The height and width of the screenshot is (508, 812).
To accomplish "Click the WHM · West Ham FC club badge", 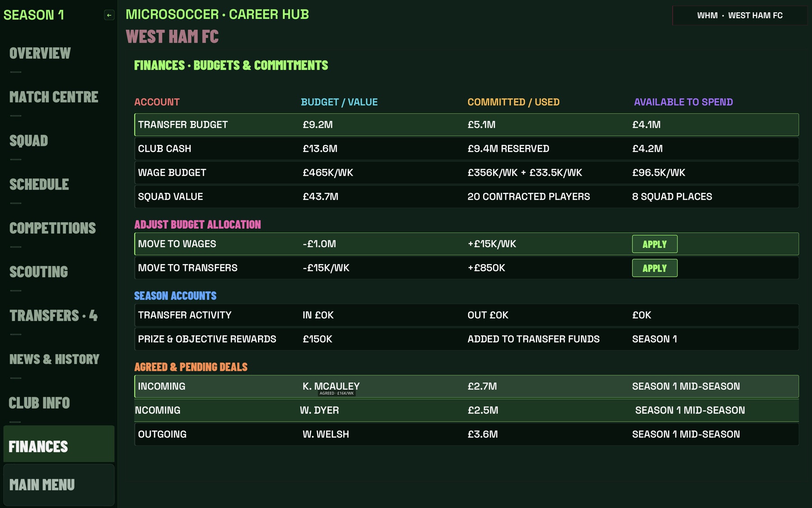I will tap(740, 15).
